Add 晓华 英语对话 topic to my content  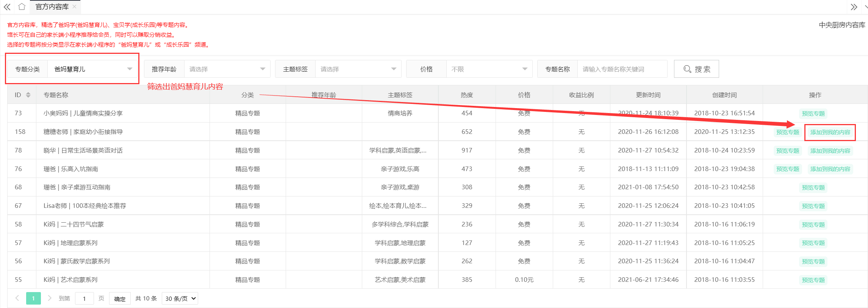(x=830, y=151)
